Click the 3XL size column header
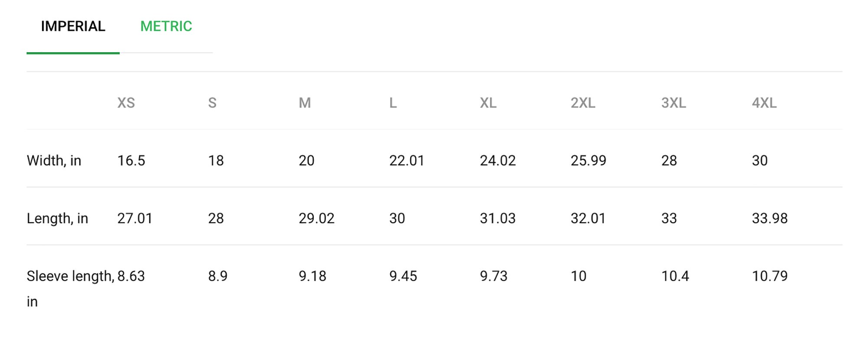The width and height of the screenshot is (868, 342). point(674,103)
